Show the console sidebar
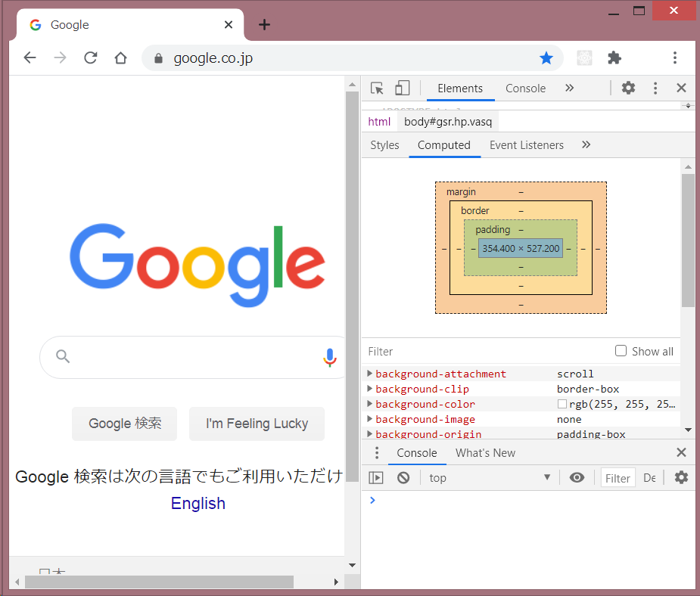This screenshot has height=596, width=700. pos(376,478)
